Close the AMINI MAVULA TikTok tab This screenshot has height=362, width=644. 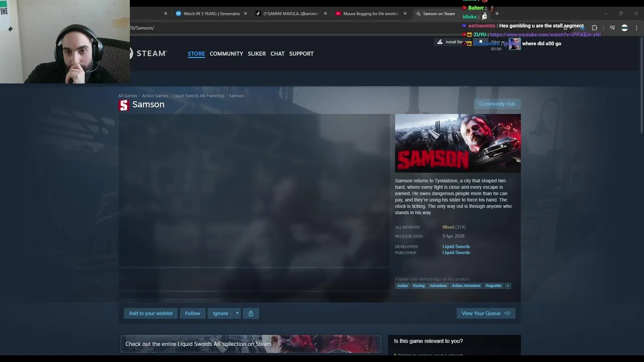(325, 14)
